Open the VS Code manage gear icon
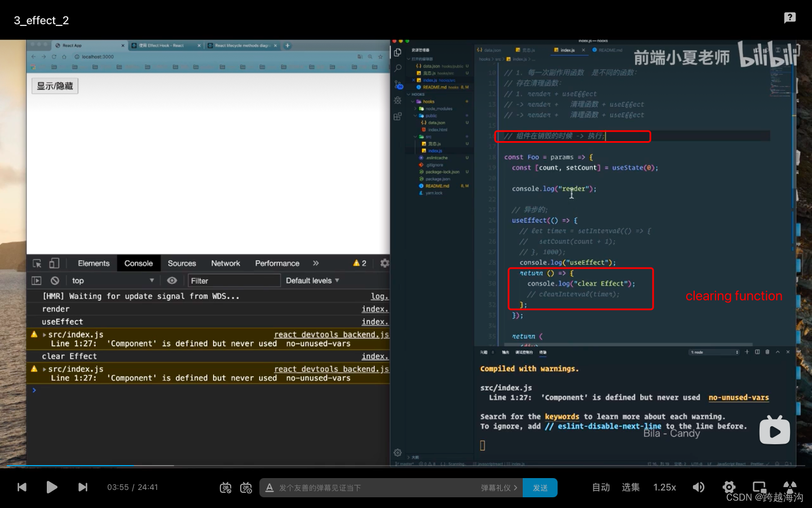Image resolution: width=812 pixels, height=508 pixels. 398,453
